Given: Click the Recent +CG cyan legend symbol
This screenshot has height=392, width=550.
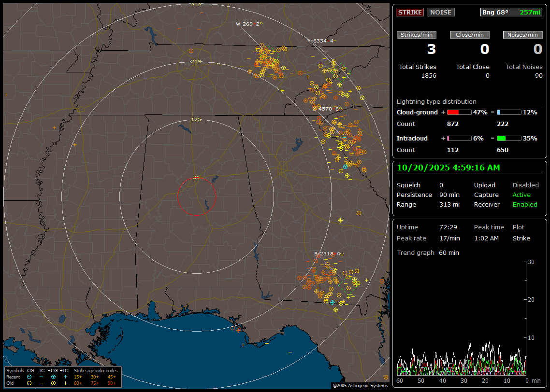Looking at the screenshot, I should click(x=53, y=377).
